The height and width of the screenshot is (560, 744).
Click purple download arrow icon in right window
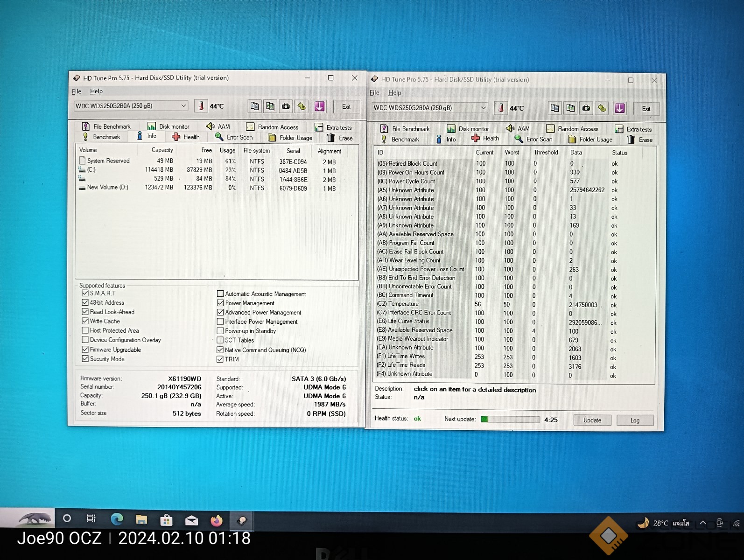[619, 108]
